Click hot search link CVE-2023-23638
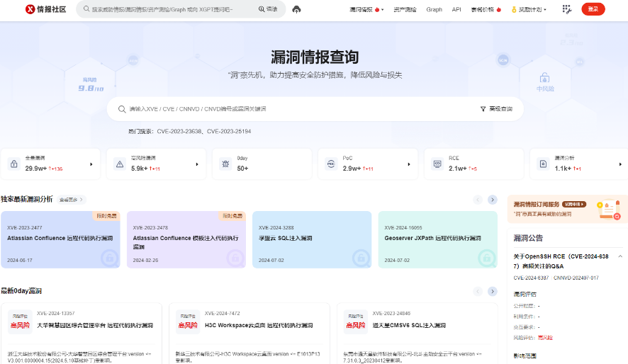This screenshot has width=628, height=364. pyautogui.click(x=179, y=131)
